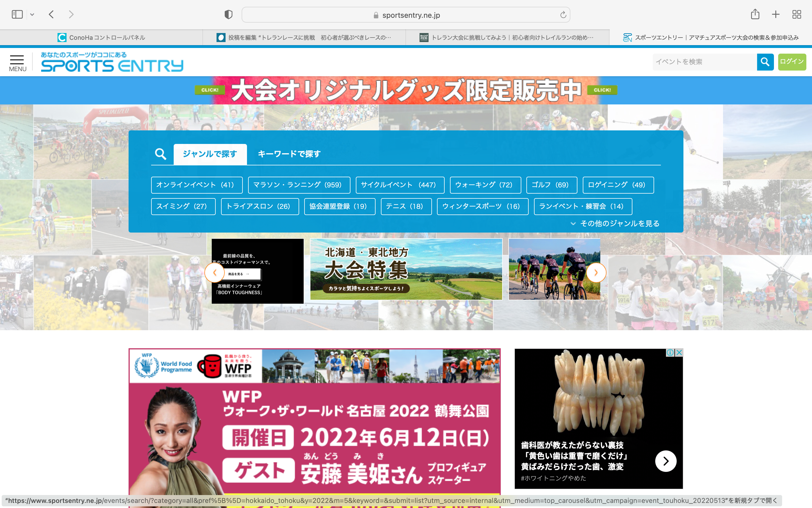Open the hamburger MENU icon

pyautogui.click(x=17, y=63)
